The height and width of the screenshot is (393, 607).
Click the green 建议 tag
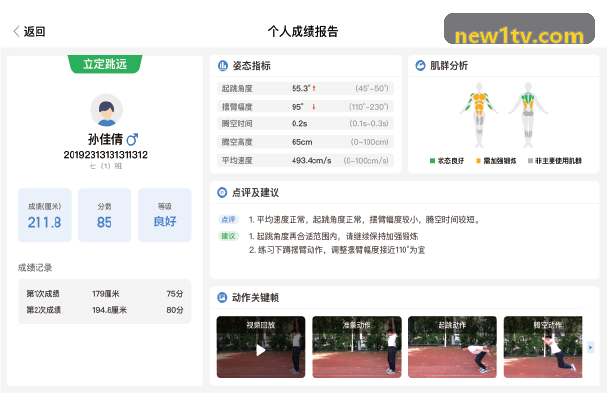(x=228, y=236)
